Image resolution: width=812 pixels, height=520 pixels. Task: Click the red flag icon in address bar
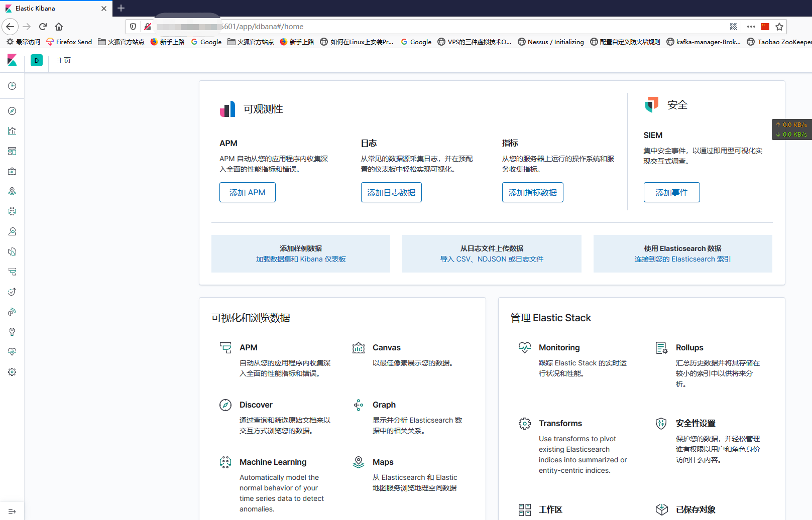pyautogui.click(x=765, y=27)
